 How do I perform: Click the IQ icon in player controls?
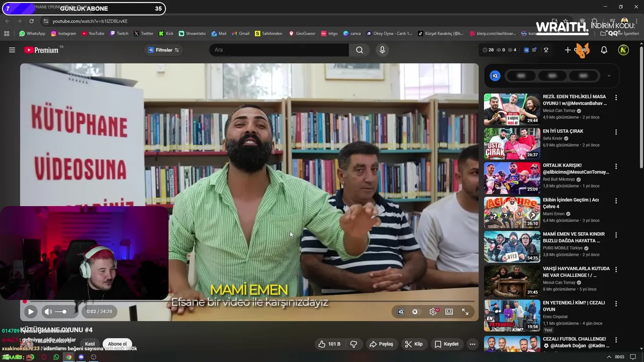[x=400, y=312]
